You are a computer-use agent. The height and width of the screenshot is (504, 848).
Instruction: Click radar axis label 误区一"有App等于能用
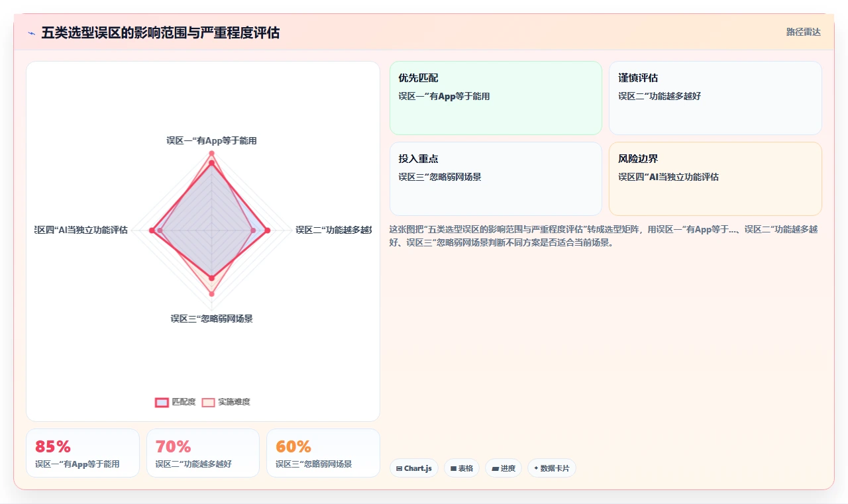(211, 140)
